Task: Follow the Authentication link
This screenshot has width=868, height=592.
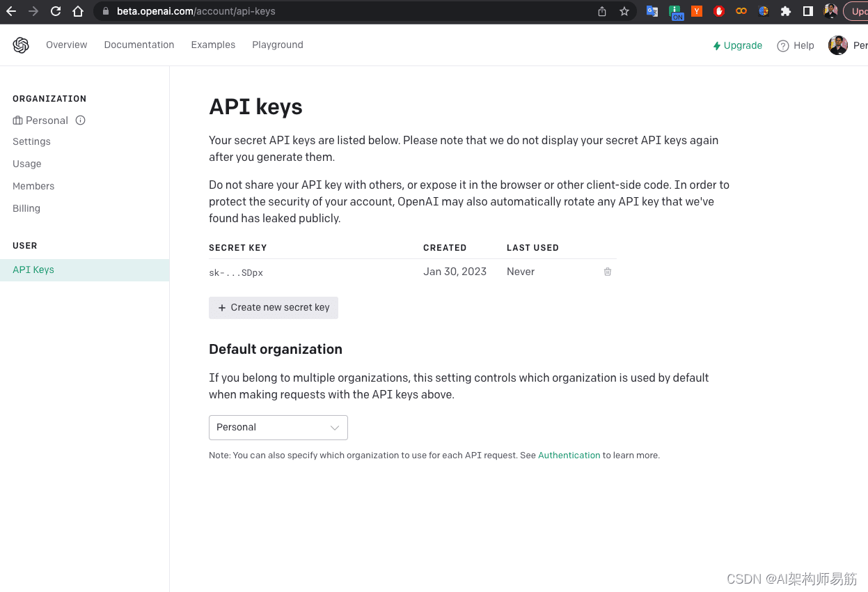Action: pyautogui.click(x=569, y=455)
